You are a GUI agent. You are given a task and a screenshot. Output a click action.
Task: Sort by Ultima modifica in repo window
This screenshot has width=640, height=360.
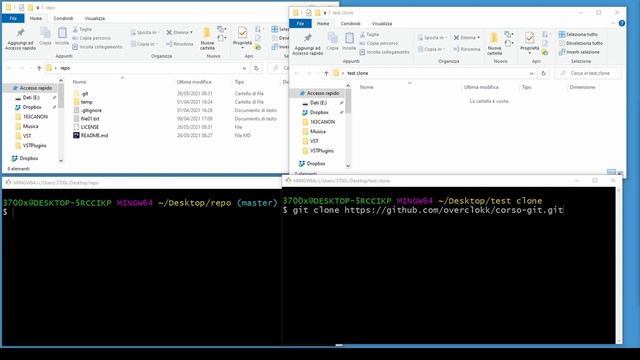click(194, 82)
